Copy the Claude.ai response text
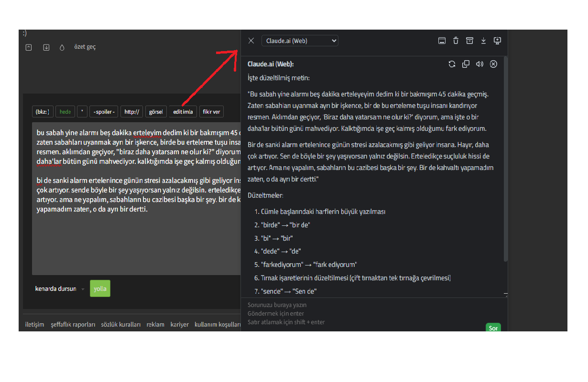 [466, 64]
